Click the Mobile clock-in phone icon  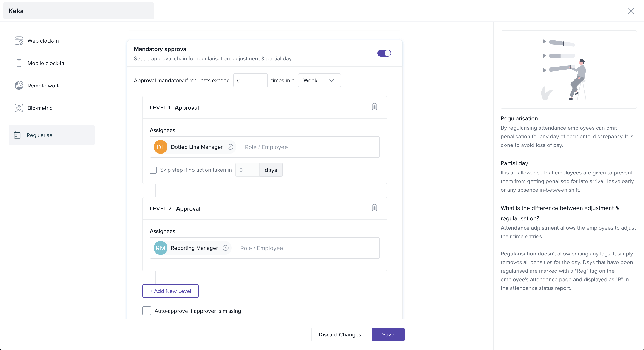[x=19, y=63]
